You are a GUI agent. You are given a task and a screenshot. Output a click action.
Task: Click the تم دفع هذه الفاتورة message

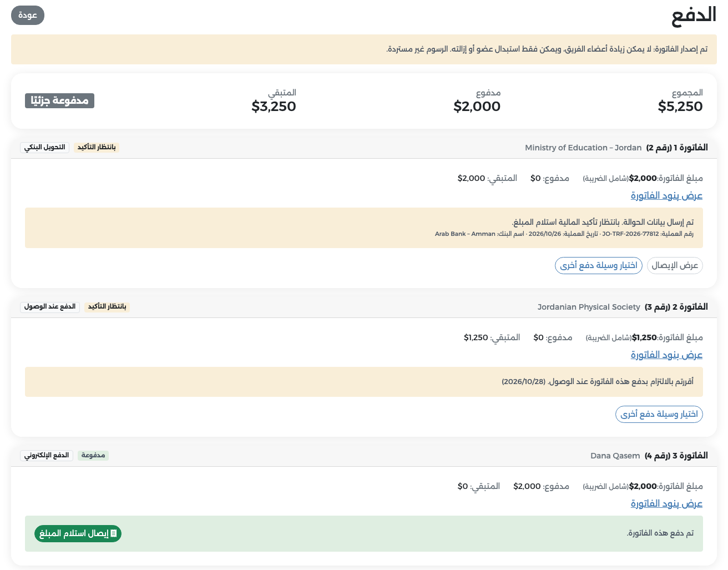(660, 533)
